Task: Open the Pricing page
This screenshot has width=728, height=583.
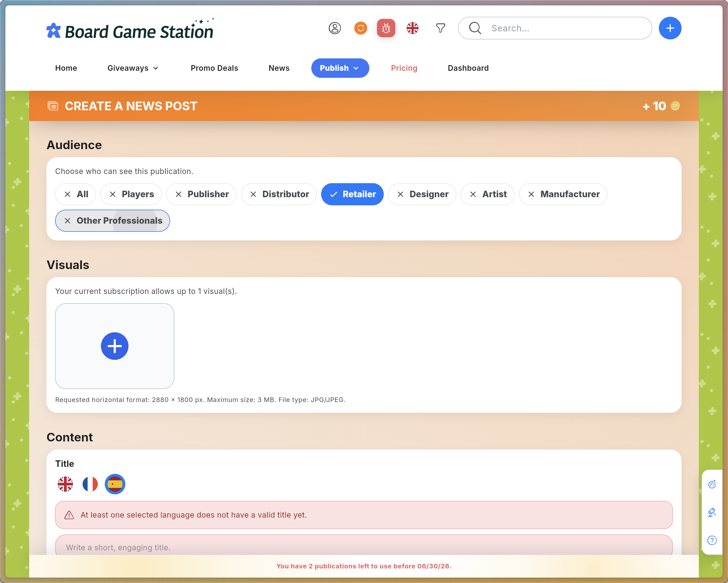Action: (x=404, y=68)
